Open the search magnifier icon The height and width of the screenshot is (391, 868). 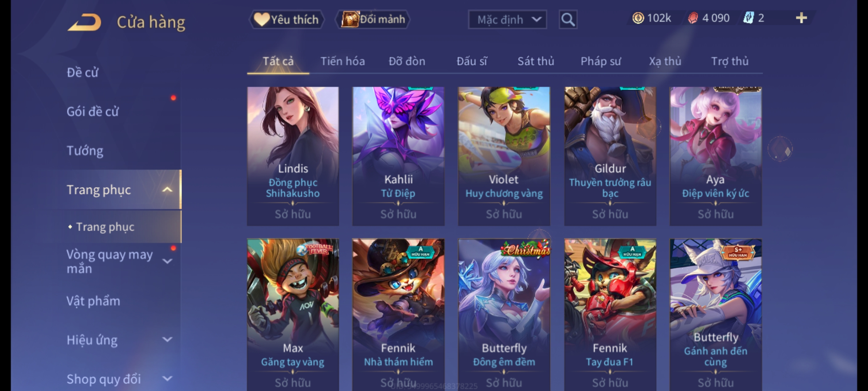point(568,20)
